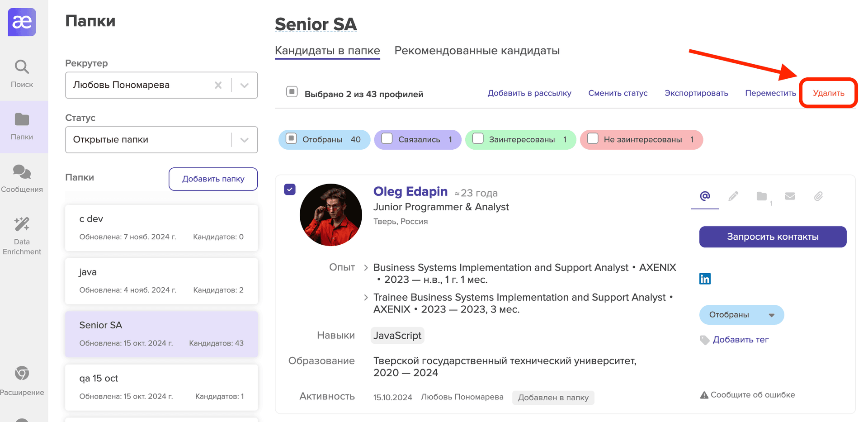Click the "Удалить" link
Image resolution: width=868 pixels, height=422 pixels.
pos(828,93)
